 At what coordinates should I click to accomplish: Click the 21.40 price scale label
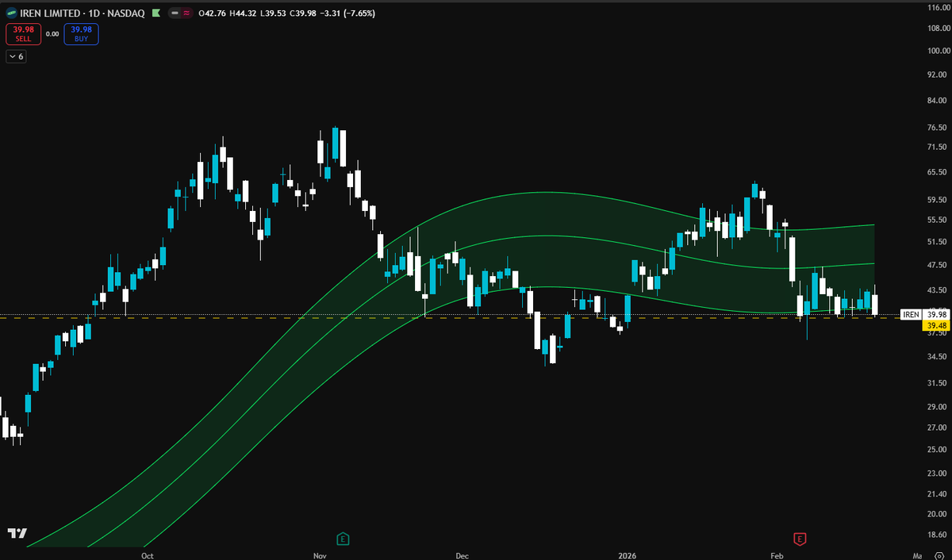938,493
